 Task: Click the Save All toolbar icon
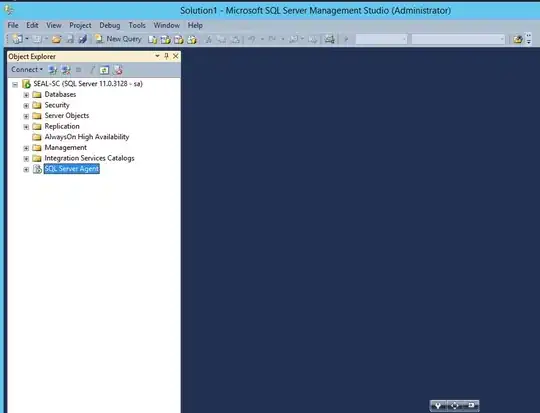coord(82,39)
